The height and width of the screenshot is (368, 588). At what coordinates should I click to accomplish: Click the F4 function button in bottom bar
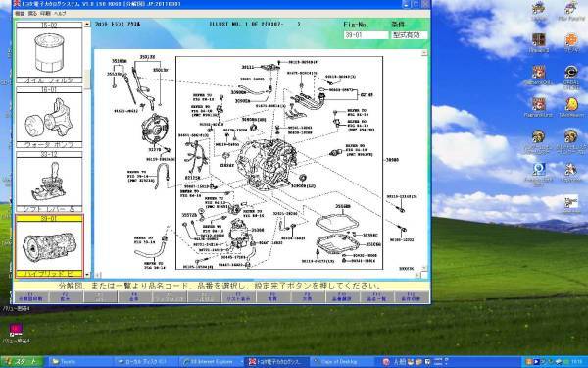coord(134,297)
